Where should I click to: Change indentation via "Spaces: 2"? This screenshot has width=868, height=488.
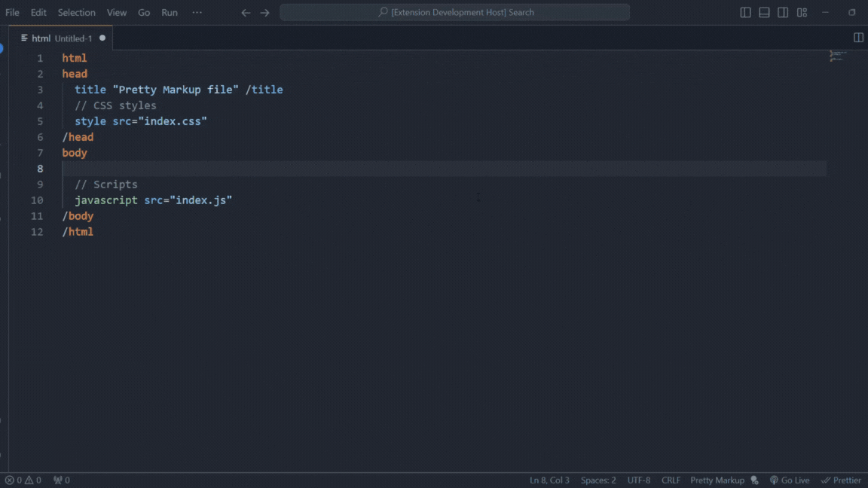[x=598, y=480]
